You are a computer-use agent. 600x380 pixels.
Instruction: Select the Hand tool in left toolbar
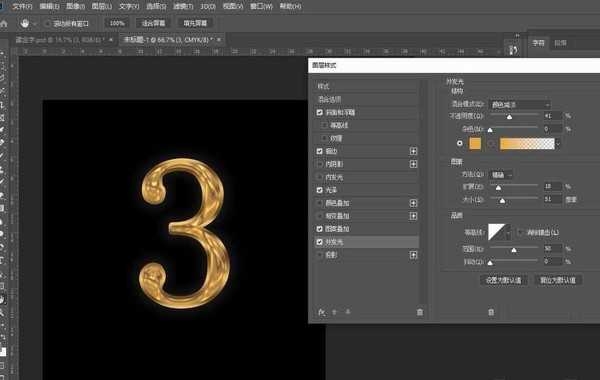(x=2, y=300)
